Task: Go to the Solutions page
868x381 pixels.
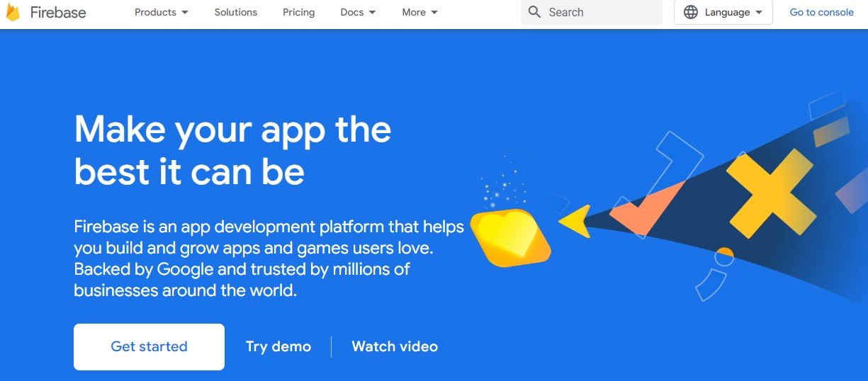Action: (236, 12)
